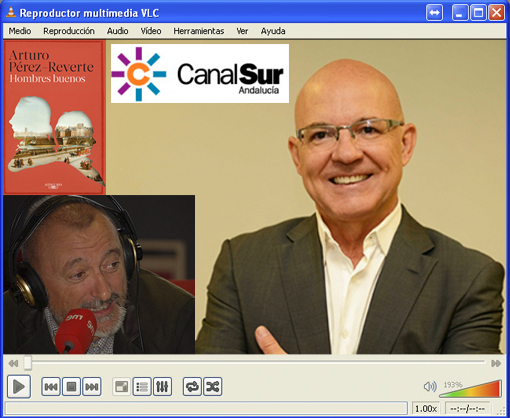The width and height of the screenshot is (510, 418).
Task: Toggle fullscreen video mode
Action: [122, 387]
